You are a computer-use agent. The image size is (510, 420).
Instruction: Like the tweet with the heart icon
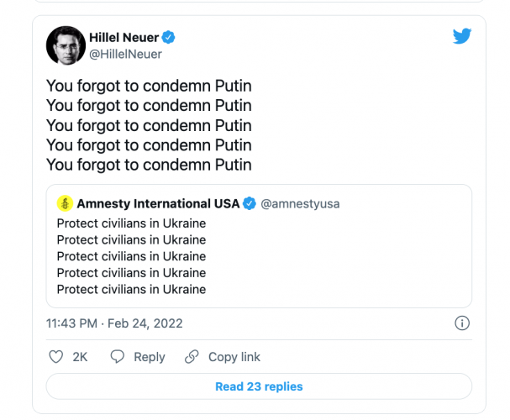56,357
